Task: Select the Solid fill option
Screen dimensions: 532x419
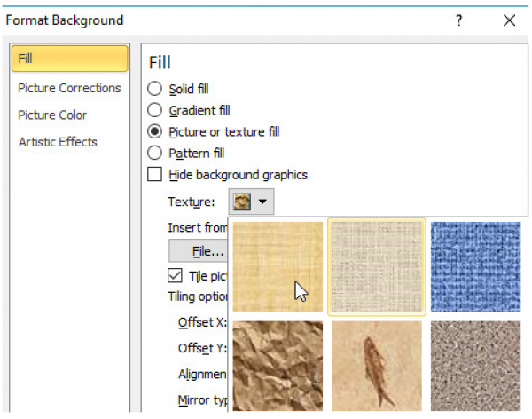Action: pos(155,89)
